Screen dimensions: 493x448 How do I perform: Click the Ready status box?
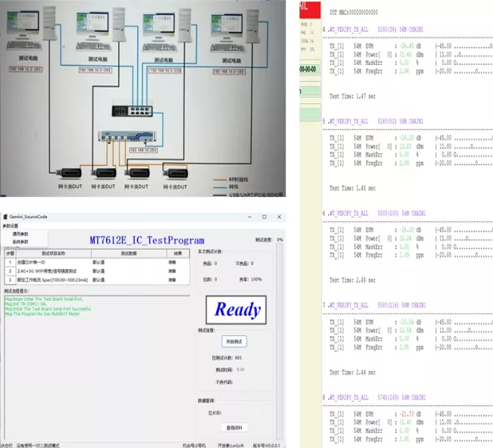236,310
